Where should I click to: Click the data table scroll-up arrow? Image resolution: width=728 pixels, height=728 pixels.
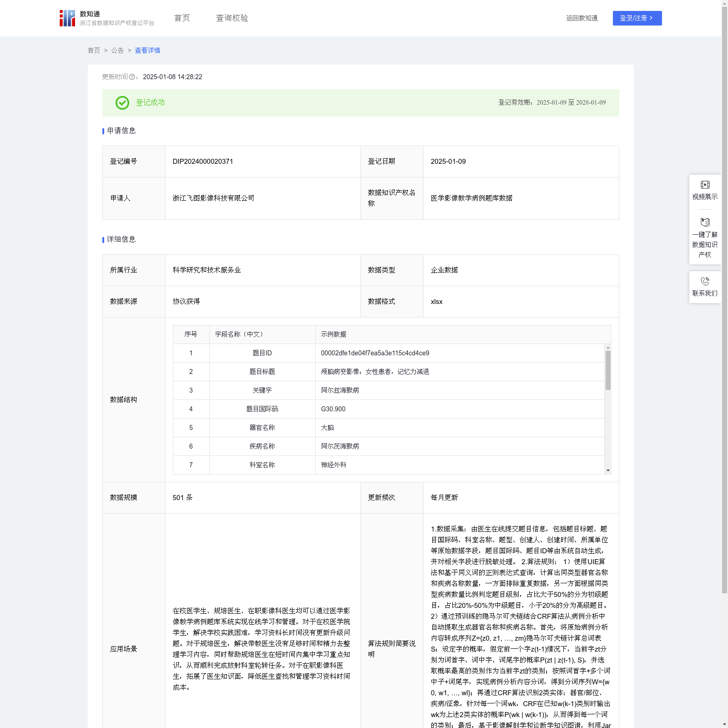(608, 348)
